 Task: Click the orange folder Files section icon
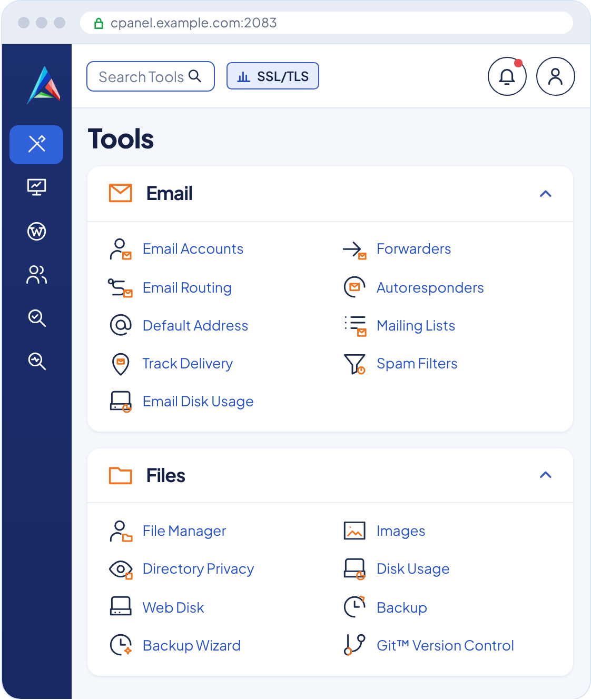pyautogui.click(x=121, y=475)
